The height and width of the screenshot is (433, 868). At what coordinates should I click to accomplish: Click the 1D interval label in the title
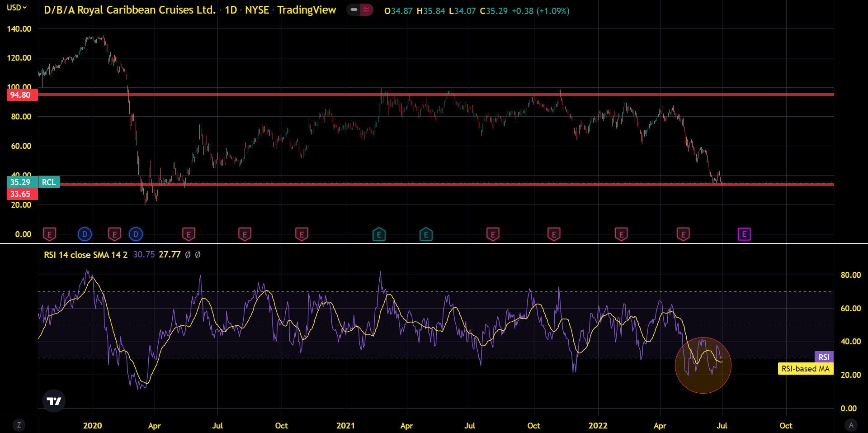coord(231,10)
